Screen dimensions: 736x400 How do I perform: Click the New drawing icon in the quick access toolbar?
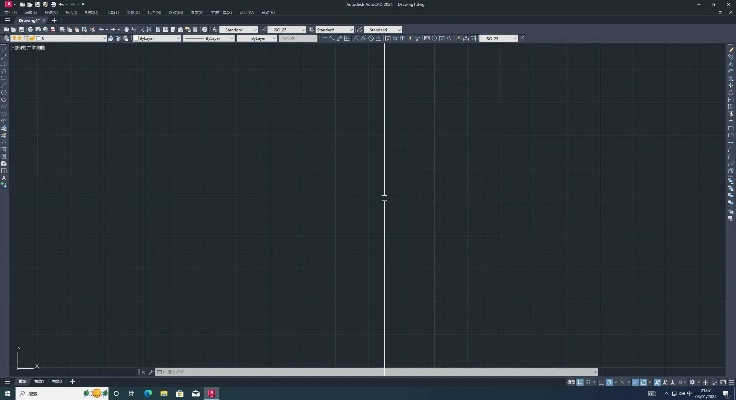pos(20,5)
